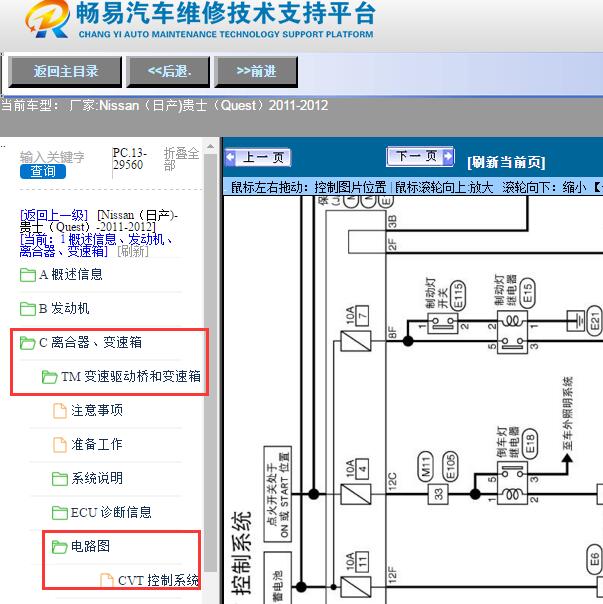Open the 注意事项 document
Viewport: 603px width, 604px height.
tap(97, 411)
